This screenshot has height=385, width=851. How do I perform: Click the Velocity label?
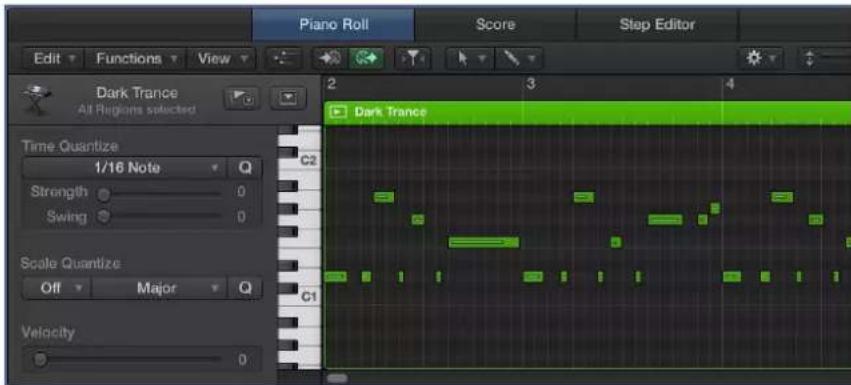(48, 332)
